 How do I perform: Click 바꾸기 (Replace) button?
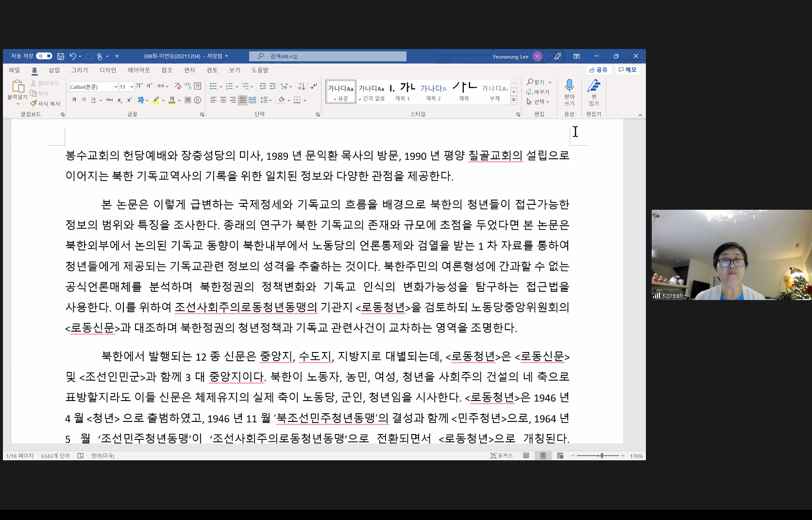(538, 92)
